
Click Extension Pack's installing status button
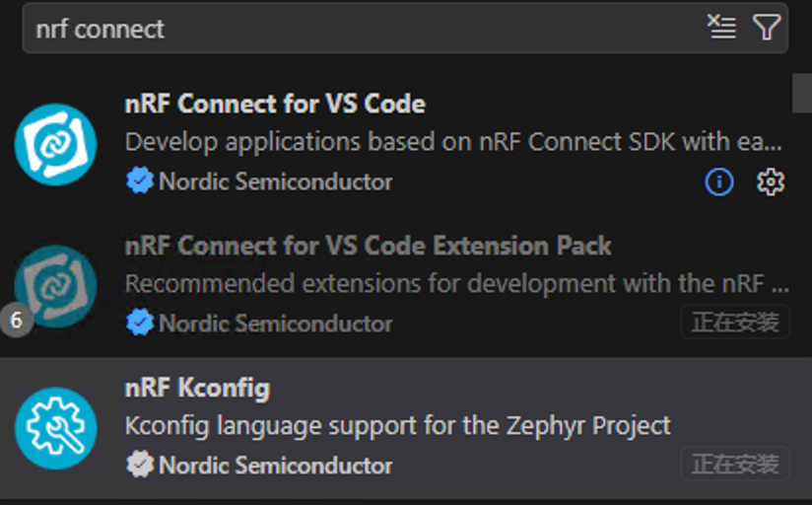tap(734, 322)
